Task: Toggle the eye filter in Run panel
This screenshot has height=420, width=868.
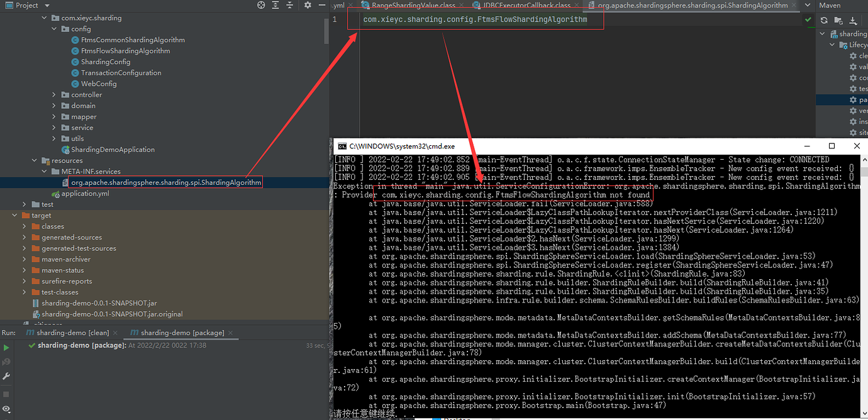Action: click(6, 409)
